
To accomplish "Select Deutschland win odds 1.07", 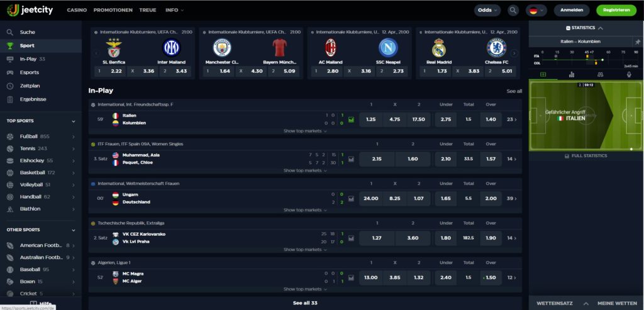I will coord(419,198).
